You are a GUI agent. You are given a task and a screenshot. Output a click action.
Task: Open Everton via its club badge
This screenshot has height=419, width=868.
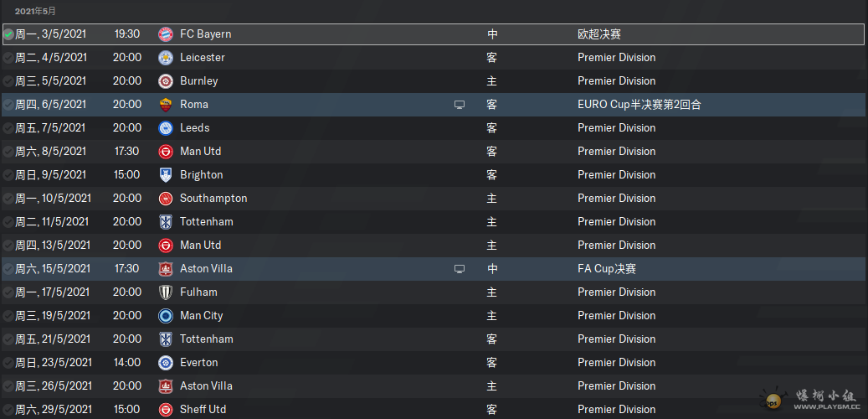[x=165, y=363]
